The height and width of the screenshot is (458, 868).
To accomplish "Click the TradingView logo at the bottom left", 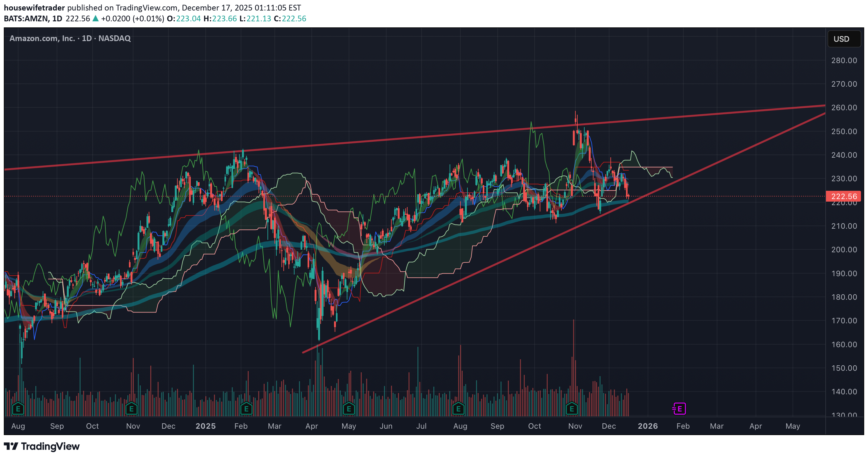I will pos(42,446).
